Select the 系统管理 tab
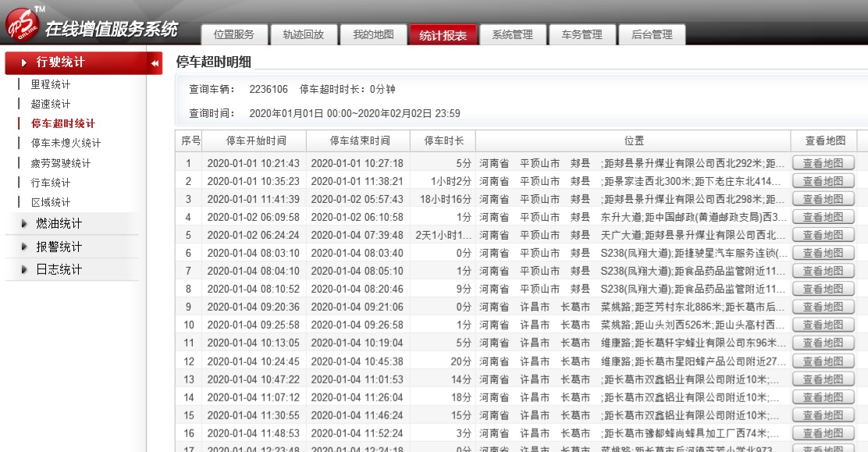Viewport: 868px width, 452px height. click(512, 35)
